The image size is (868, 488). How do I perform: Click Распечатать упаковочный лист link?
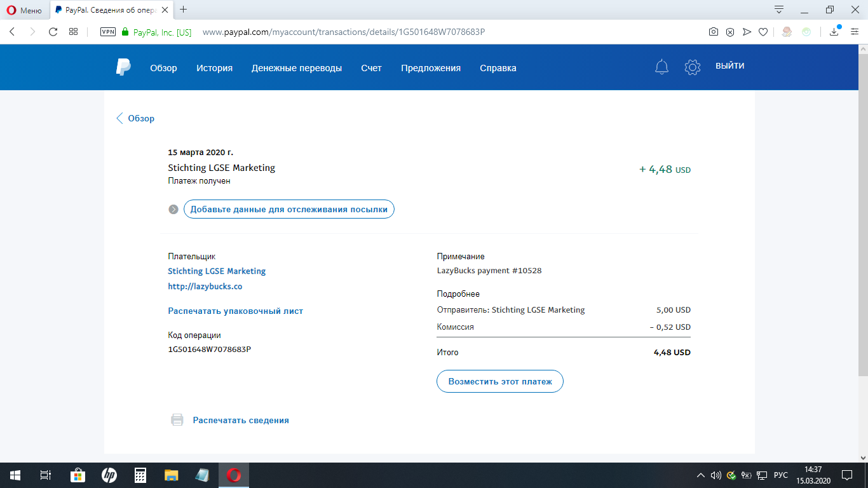236,311
